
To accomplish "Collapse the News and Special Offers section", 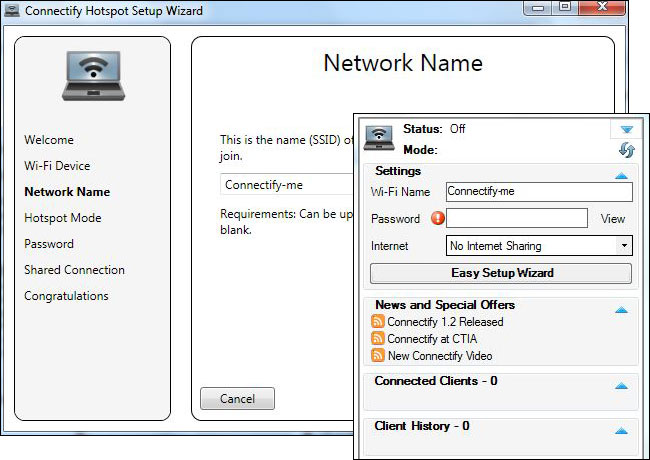I will [621, 310].
